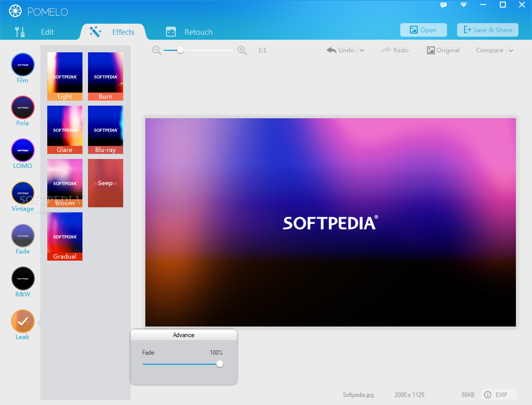This screenshot has height=405, width=532.
Task: Select the Fade effect category icon
Action: point(23,235)
